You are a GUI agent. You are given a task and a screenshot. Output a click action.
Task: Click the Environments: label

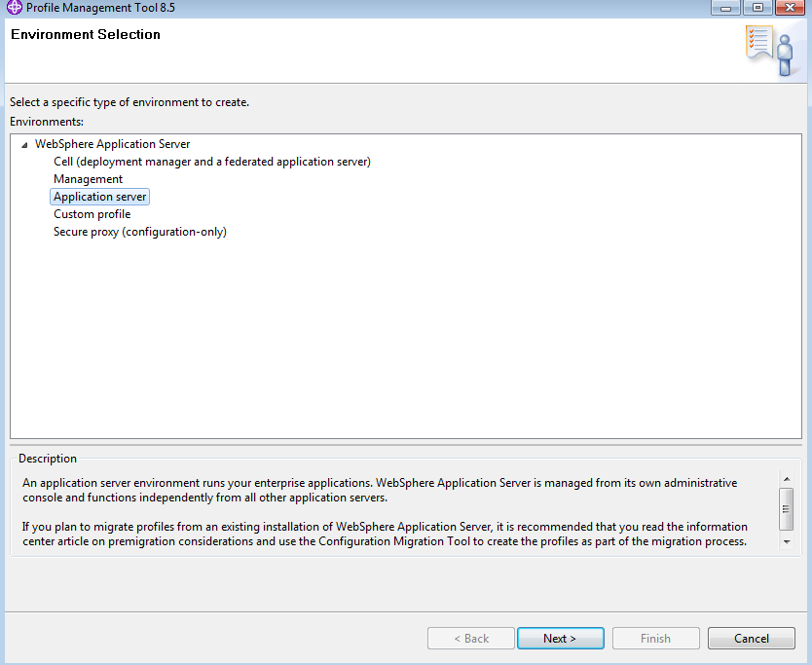pos(47,122)
